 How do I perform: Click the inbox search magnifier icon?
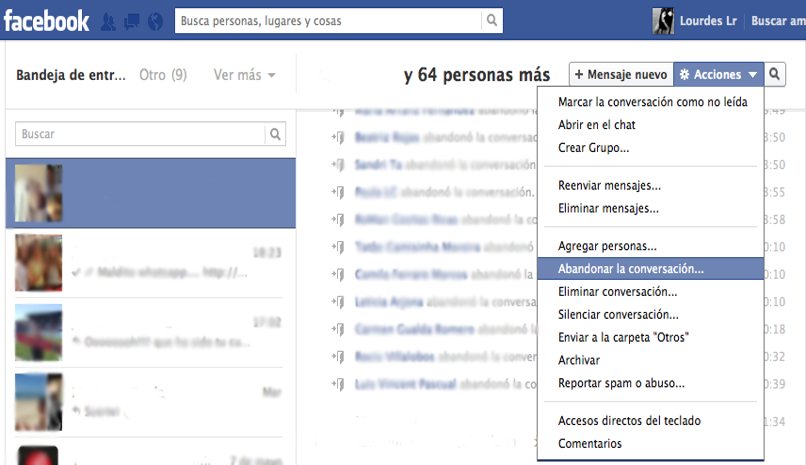point(276,134)
